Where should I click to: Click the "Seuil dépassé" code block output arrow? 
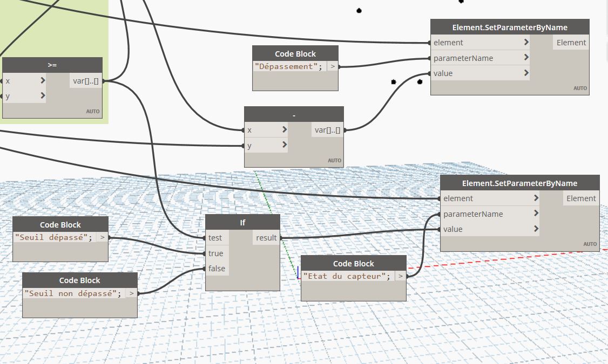103,237
